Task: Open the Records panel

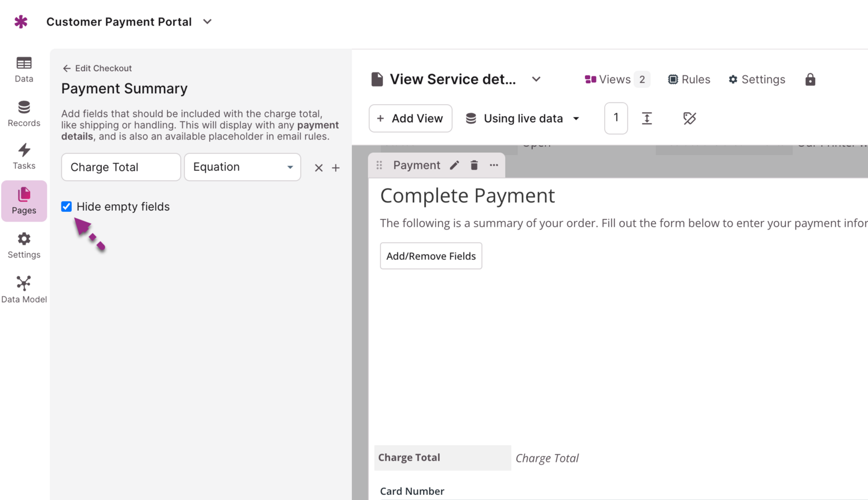Action: click(24, 113)
